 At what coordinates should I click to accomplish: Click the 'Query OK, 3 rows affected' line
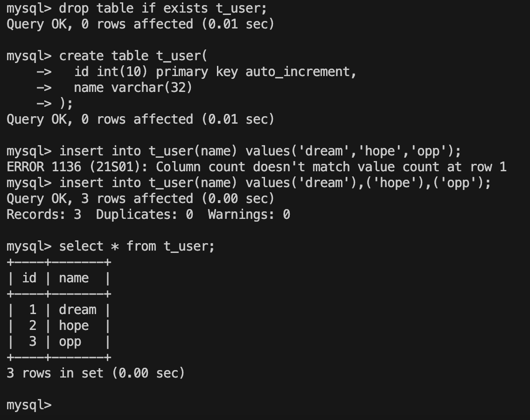(x=140, y=198)
